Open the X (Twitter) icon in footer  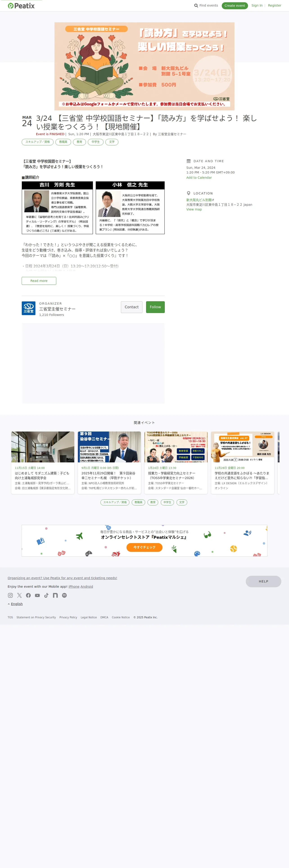point(19,595)
